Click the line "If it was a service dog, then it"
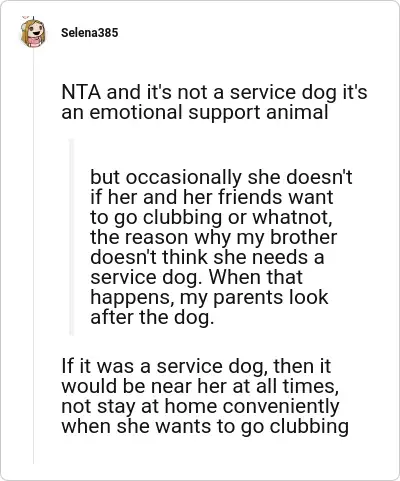Image resolution: width=400 pixels, height=481 pixels. 196,367
